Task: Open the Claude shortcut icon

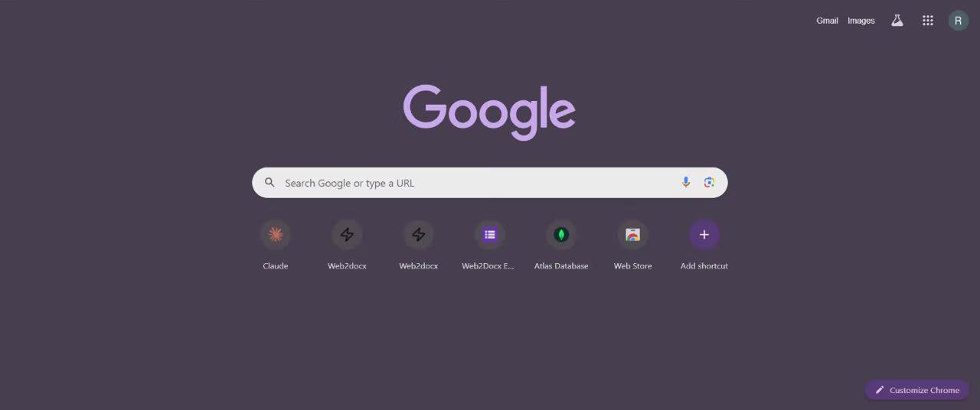Action: coord(276,235)
